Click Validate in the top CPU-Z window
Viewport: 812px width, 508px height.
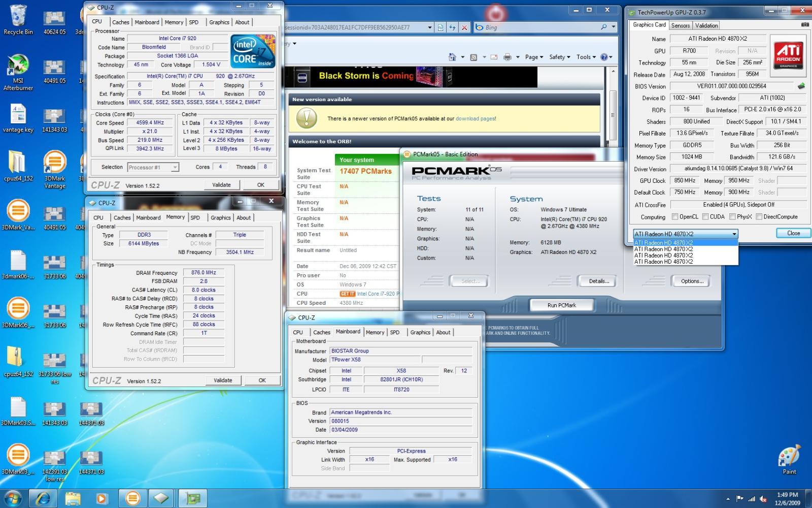221,185
